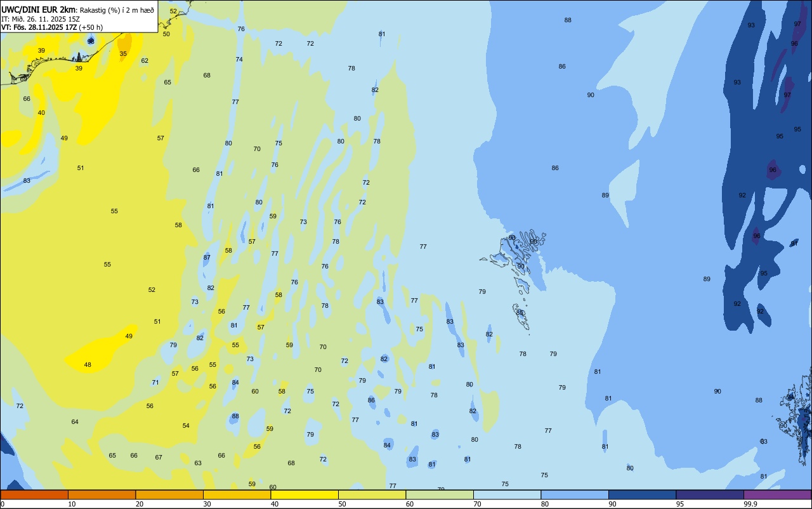Click the orange 10–20 legend swatch
This screenshot has height=509, width=812.
tap(101, 494)
